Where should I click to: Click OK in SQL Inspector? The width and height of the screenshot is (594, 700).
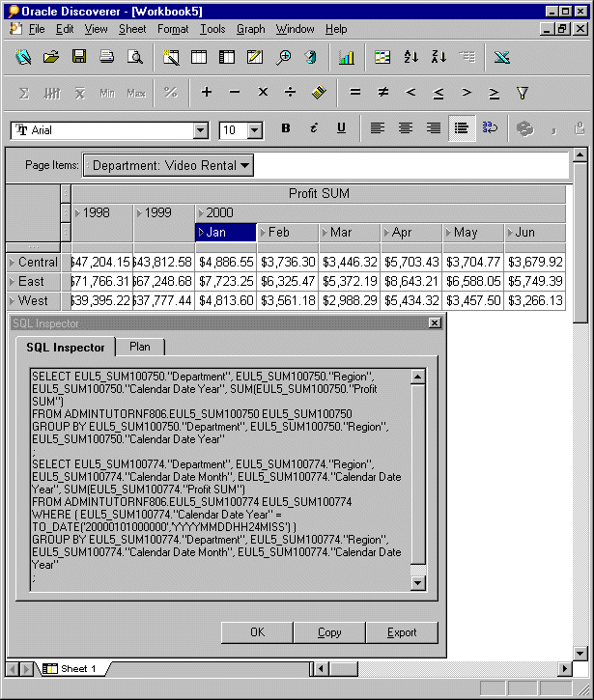pyautogui.click(x=257, y=632)
